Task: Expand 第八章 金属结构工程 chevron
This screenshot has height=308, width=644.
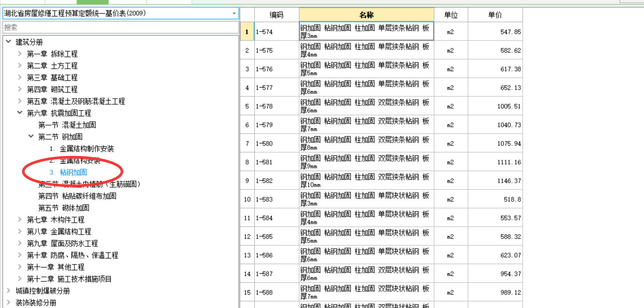Action: (x=20, y=231)
